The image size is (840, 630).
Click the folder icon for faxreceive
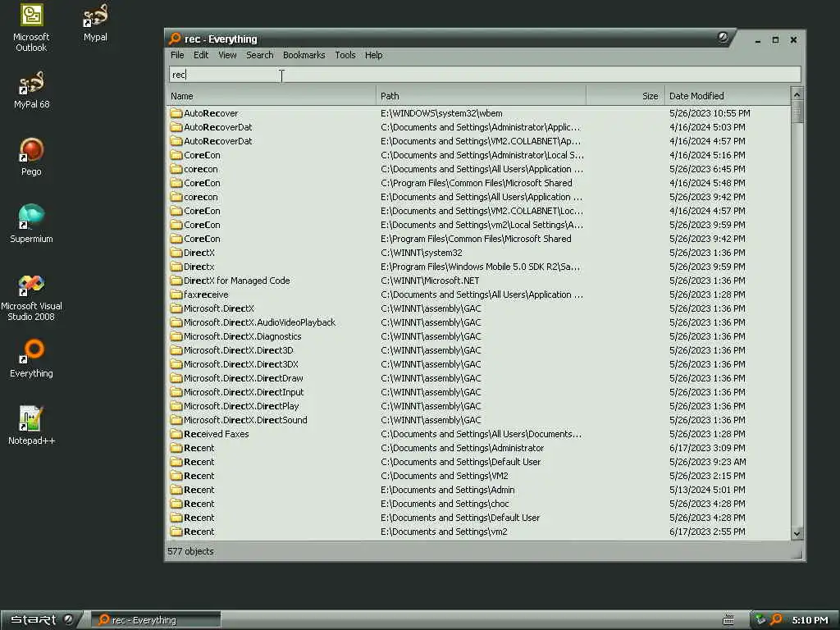click(176, 294)
